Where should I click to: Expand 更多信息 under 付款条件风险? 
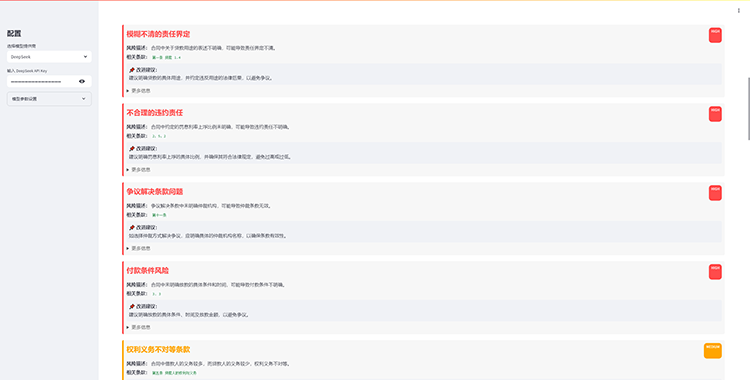(139, 327)
